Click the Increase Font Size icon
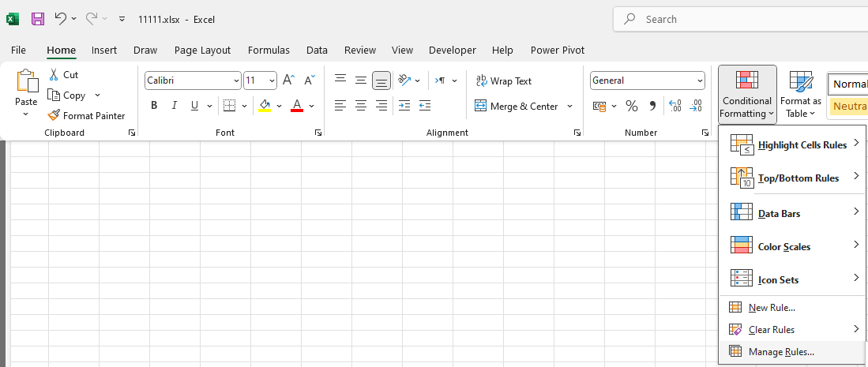Image resolution: width=868 pixels, height=367 pixels. 288,81
